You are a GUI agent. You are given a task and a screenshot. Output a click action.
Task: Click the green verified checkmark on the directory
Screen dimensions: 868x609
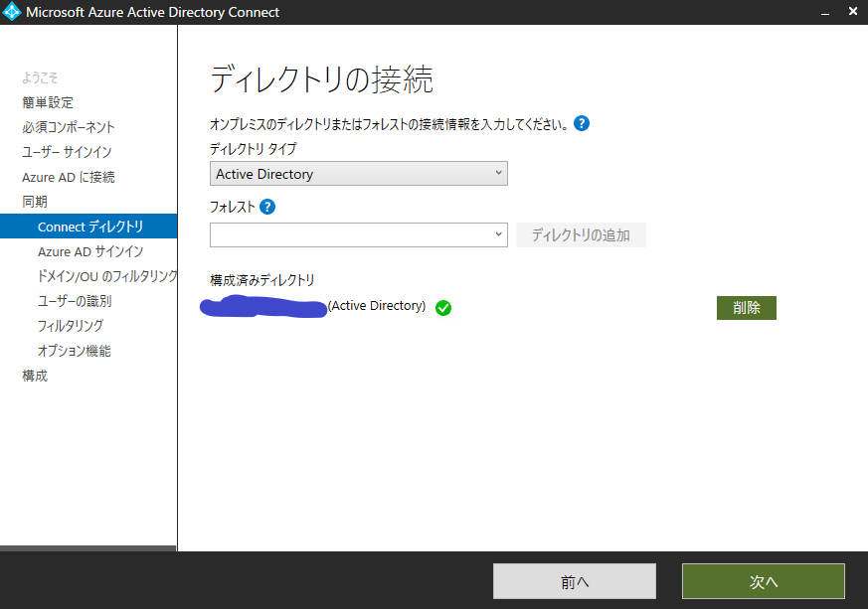pyautogui.click(x=442, y=308)
